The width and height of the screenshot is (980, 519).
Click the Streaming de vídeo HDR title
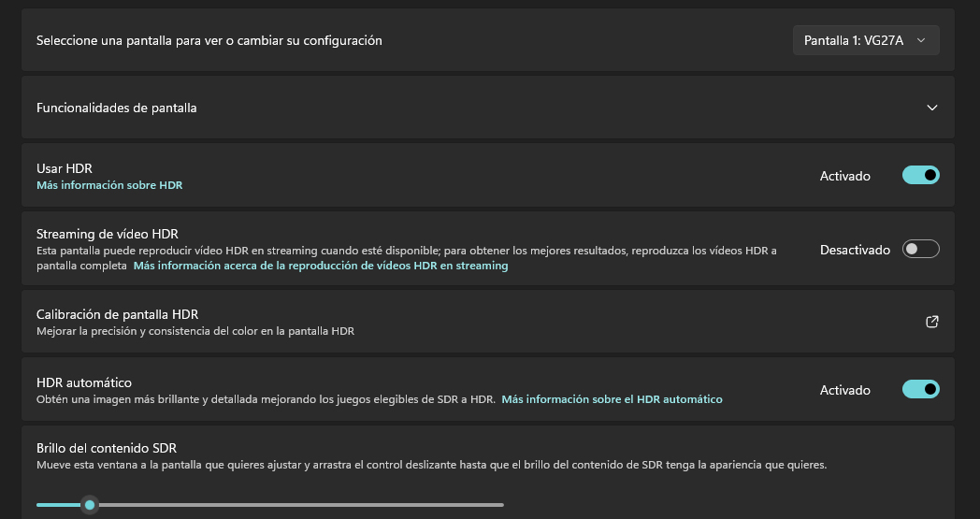click(108, 234)
